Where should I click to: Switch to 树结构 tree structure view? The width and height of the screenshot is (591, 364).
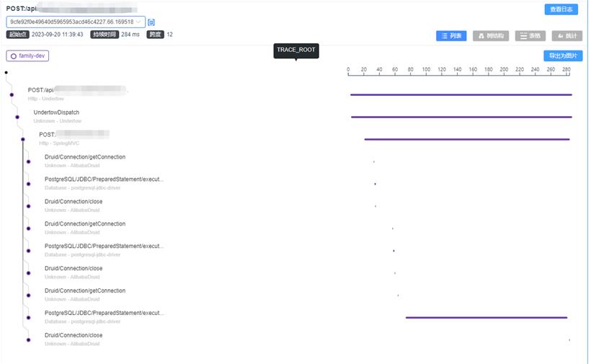tap(491, 36)
